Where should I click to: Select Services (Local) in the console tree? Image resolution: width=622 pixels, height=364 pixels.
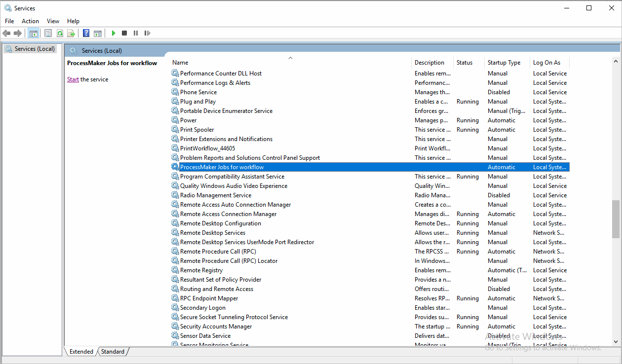point(35,49)
